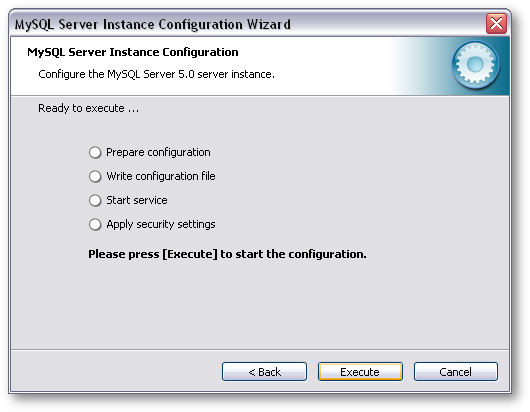The image size is (530, 412).
Task: Click the Write configuration file label text
Action: pyautogui.click(x=161, y=176)
